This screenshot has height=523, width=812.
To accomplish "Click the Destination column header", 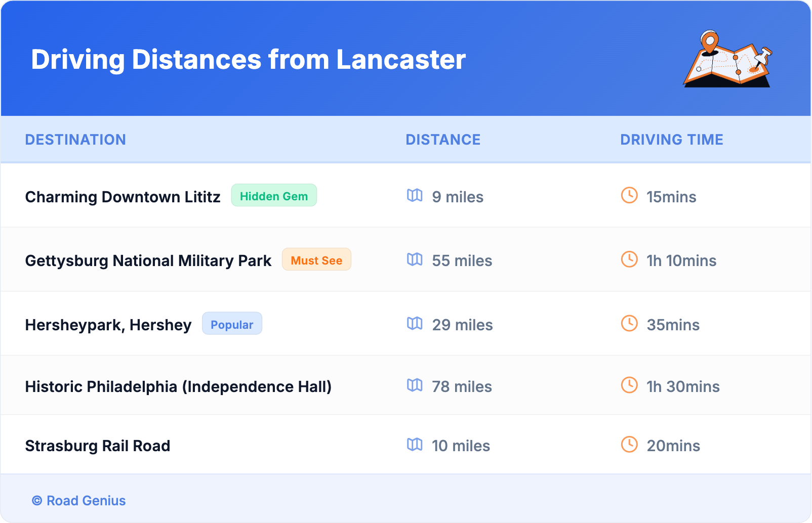I will 75,140.
